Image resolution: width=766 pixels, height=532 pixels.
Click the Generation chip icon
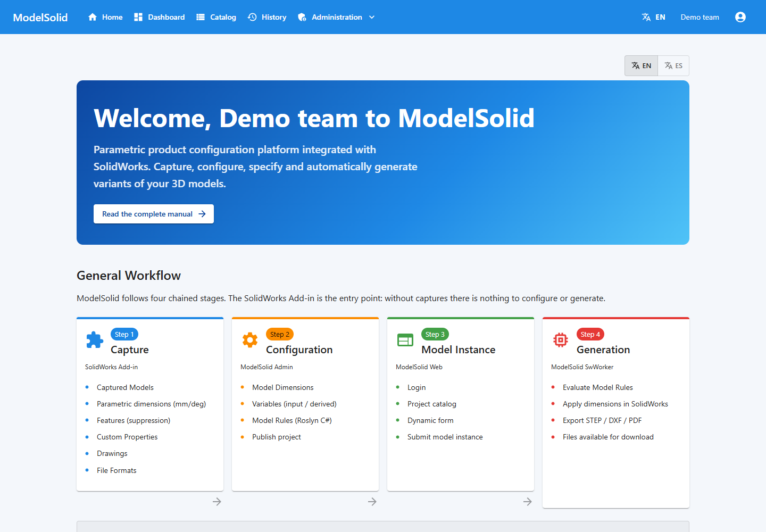coord(561,340)
